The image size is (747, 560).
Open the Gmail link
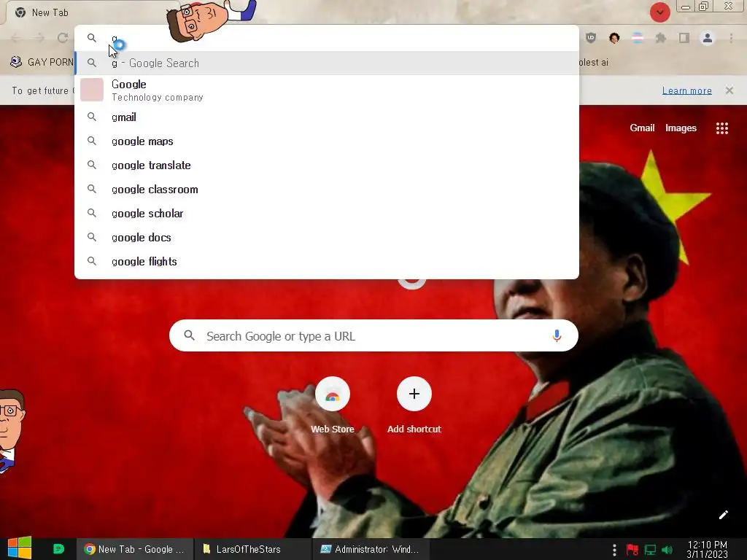[642, 128]
